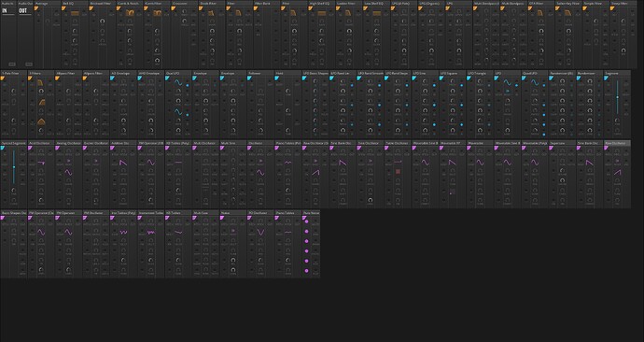Click the red square in Table Oscillator
Viewport: 644px width, 342px height.
pyautogui.click(x=398, y=171)
